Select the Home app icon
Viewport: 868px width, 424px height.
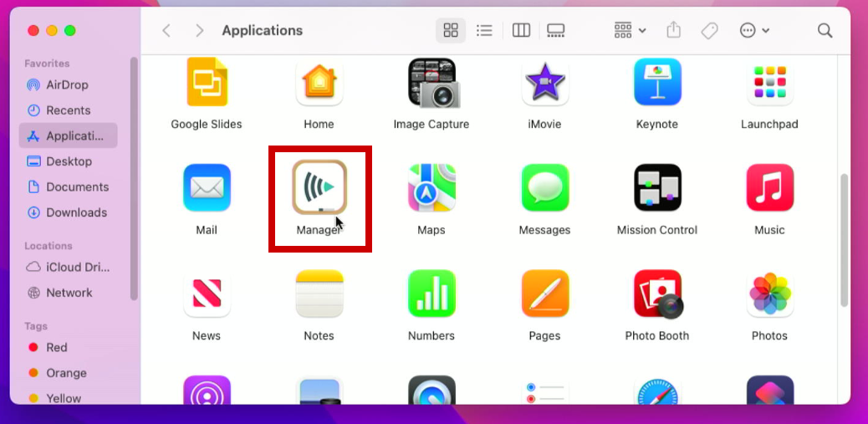click(319, 82)
